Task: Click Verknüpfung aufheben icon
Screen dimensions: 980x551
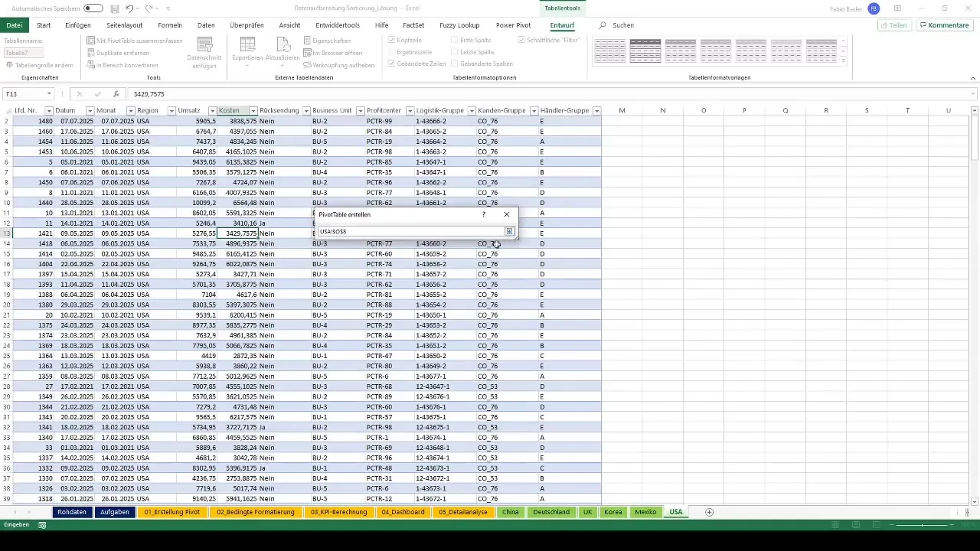Action: point(307,65)
